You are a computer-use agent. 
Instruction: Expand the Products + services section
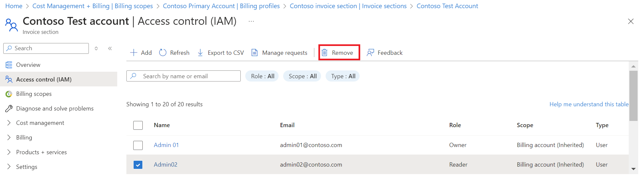click(x=9, y=152)
